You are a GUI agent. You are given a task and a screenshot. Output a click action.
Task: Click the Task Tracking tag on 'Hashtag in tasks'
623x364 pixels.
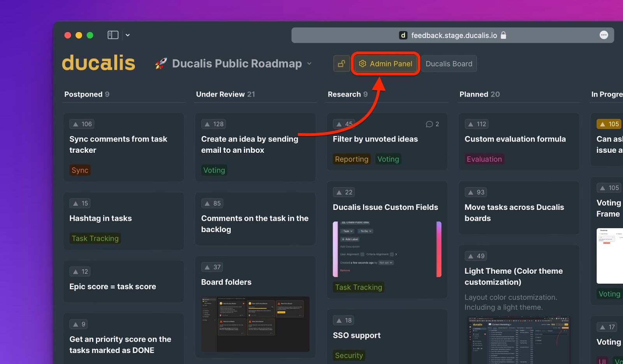pos(95,238)
